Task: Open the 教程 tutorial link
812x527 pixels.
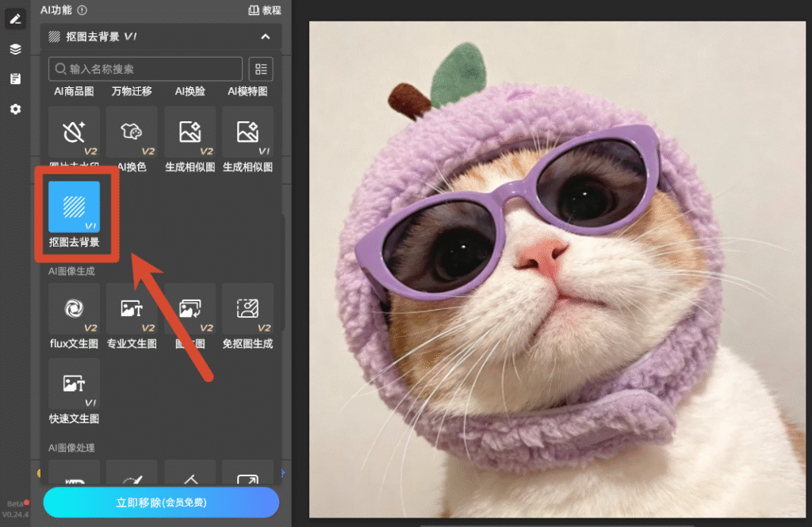Action: pyautogui.click(x=265, y=10)
